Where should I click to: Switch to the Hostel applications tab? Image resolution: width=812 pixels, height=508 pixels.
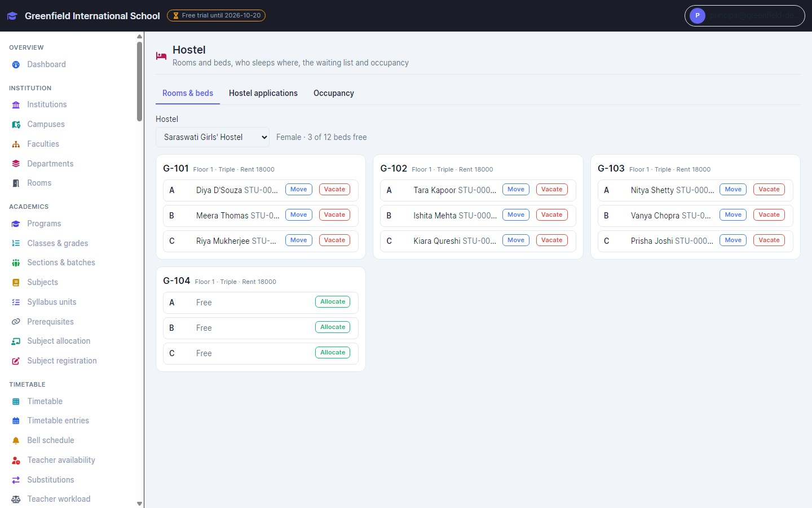tap(263, 93)
